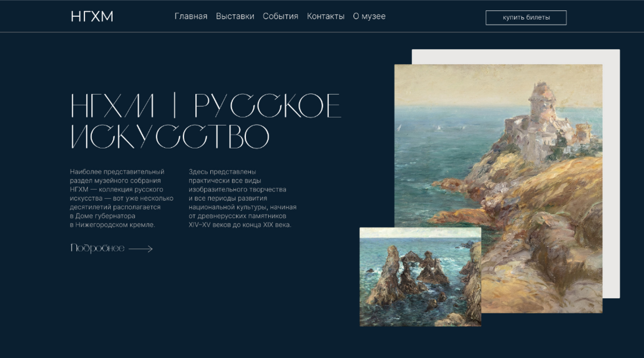
Task: Navigate to Контакты
Action: [x=326, y=16]
